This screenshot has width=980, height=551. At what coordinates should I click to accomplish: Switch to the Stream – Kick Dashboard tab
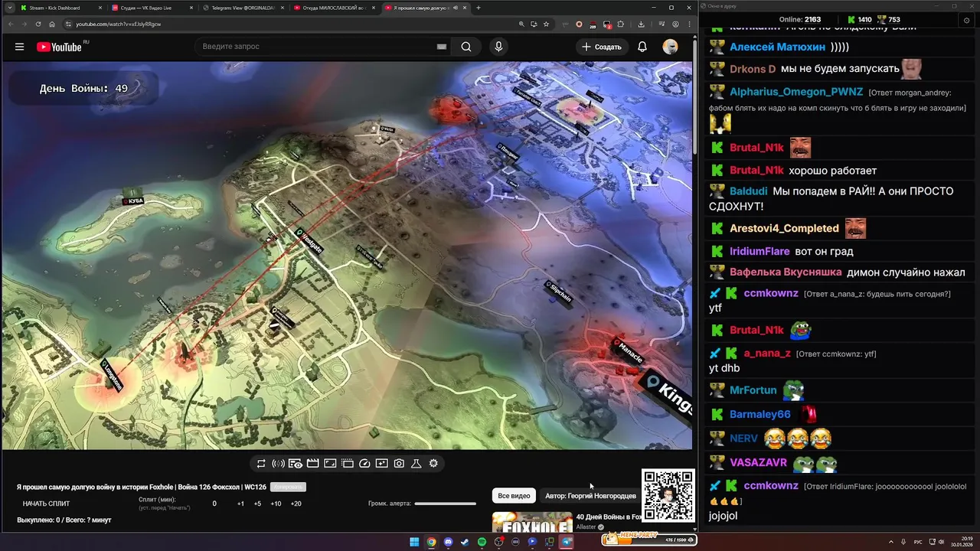[60, 8]
